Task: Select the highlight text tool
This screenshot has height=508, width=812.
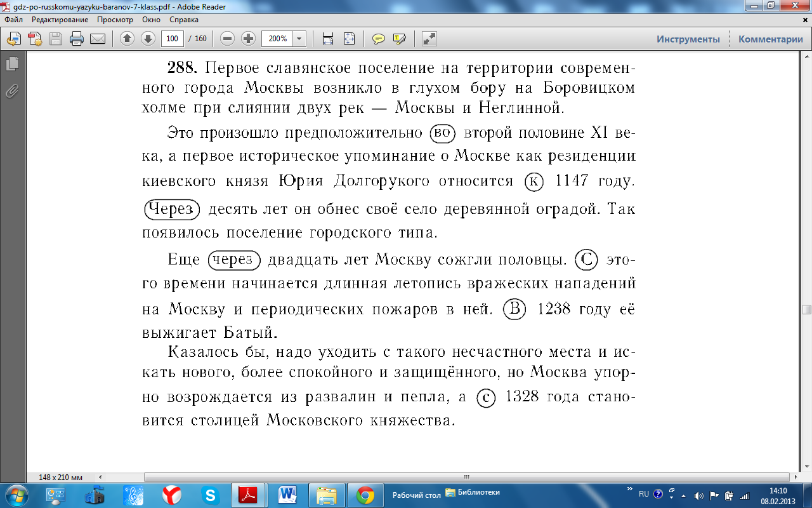Action: tap(399, 39)
